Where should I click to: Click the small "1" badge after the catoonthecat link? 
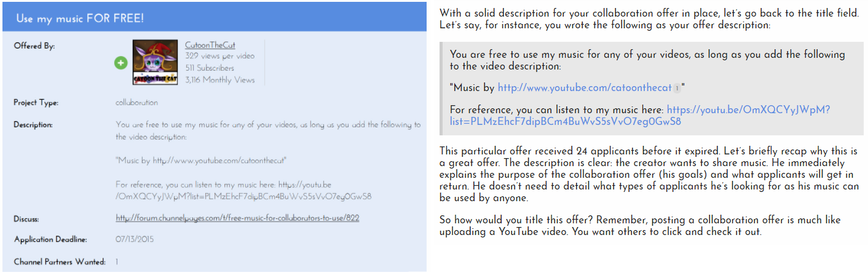(x=677, y=89)
